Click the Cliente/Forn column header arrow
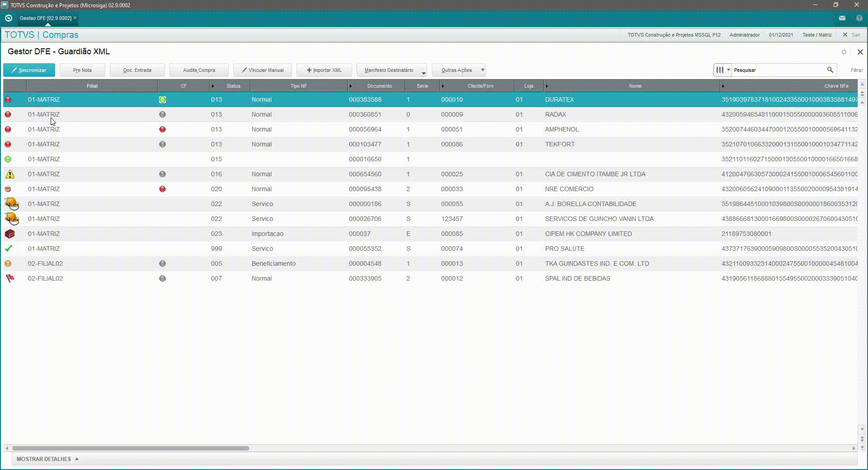The image size is (868, 470). pos(443,86)
